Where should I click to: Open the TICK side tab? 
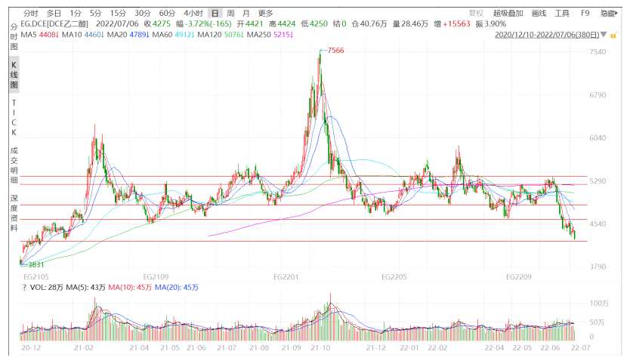pyautogui.click(x=14, y=117)
